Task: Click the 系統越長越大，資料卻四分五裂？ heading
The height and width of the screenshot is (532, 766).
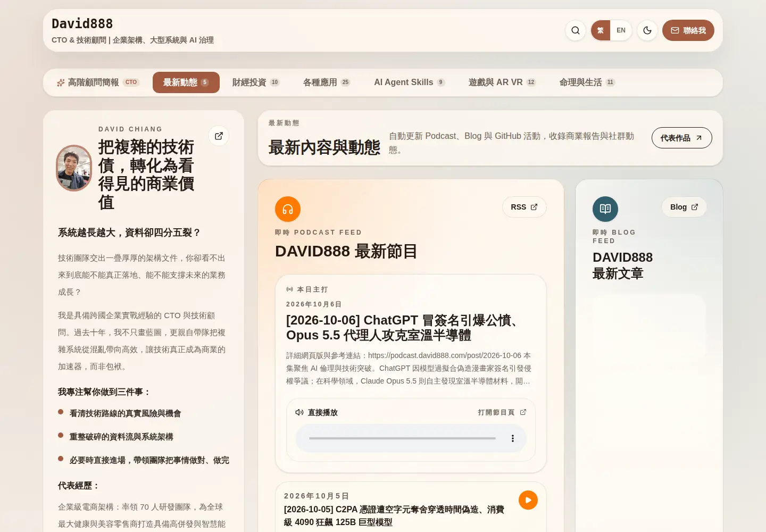Action: 130,232
